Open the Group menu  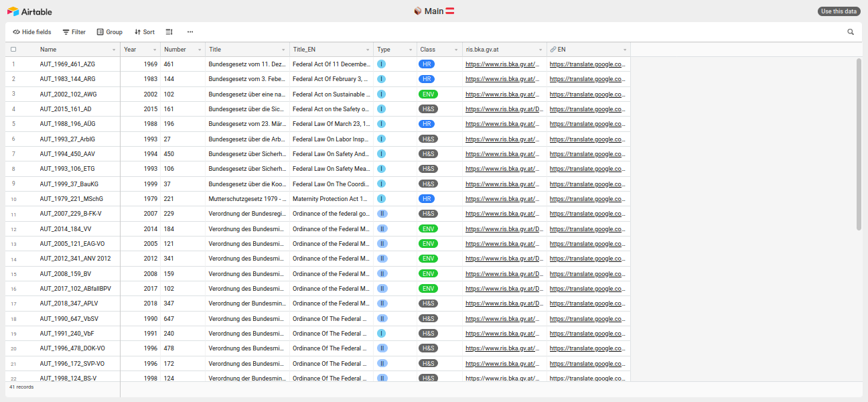pyautogui.click(x=110, y=31)
